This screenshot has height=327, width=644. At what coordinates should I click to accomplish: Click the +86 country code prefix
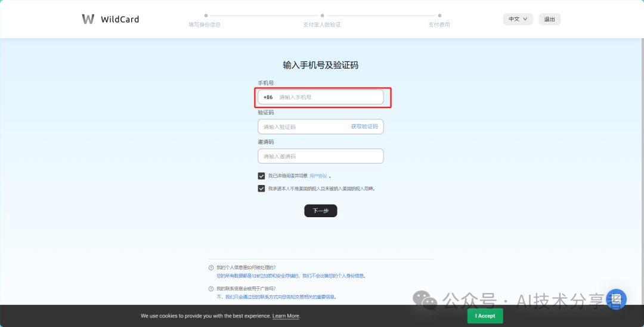pyautogui.click(x=268, y=97)
